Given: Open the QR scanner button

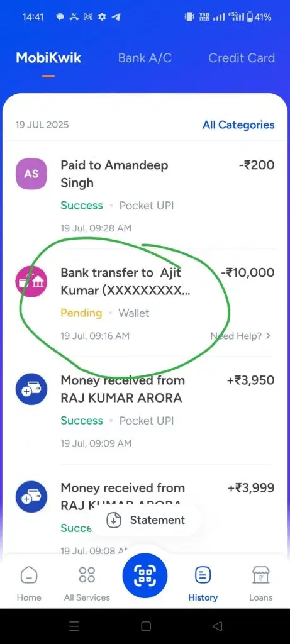Looking at the screenshot, I should coord(145,575).
